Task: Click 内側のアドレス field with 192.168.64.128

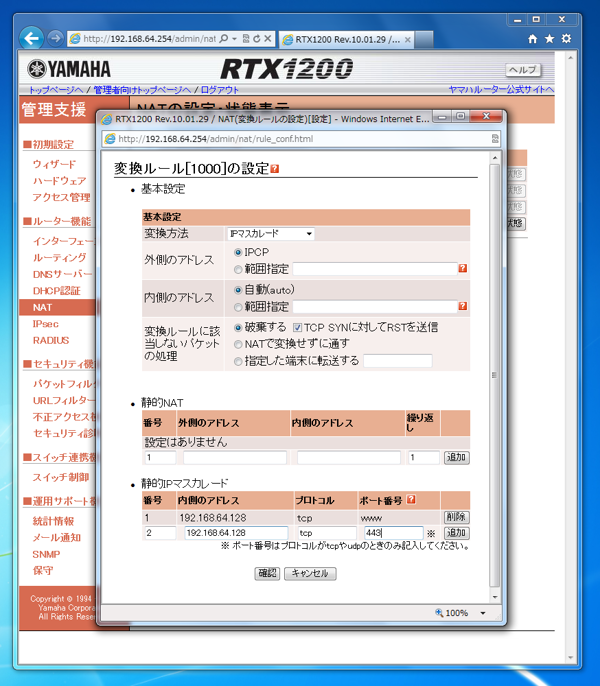Action: (236, 533)
